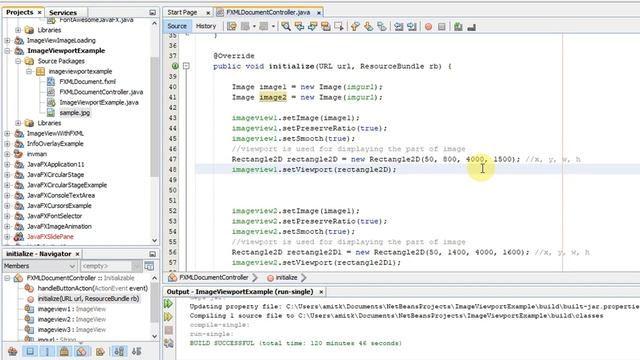This screenshot has width=640, height=360.
Task: Click the initialize breadcrumb item
Action: pos(287,278)
